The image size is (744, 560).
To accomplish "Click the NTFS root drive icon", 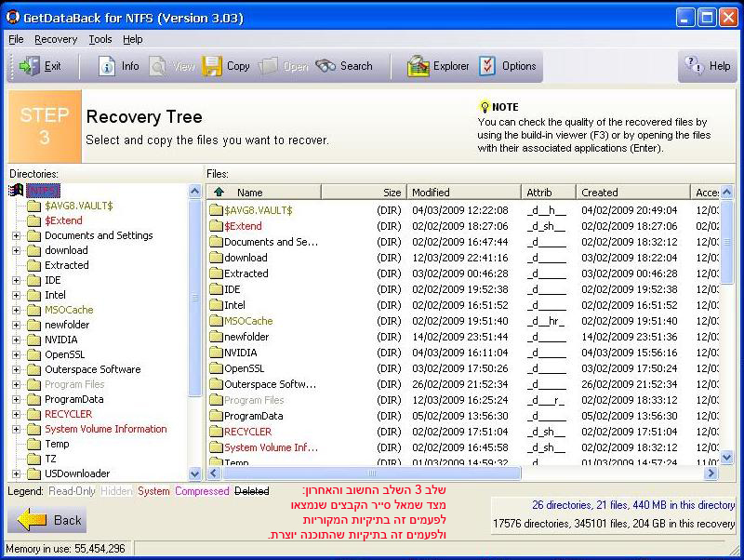I will pos(16,191).
